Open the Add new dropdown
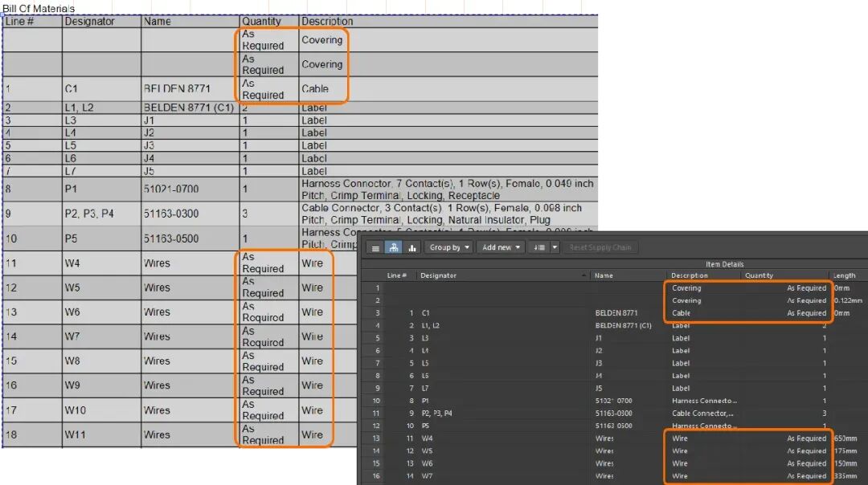 pyautogui.click(x=502, y=248)
